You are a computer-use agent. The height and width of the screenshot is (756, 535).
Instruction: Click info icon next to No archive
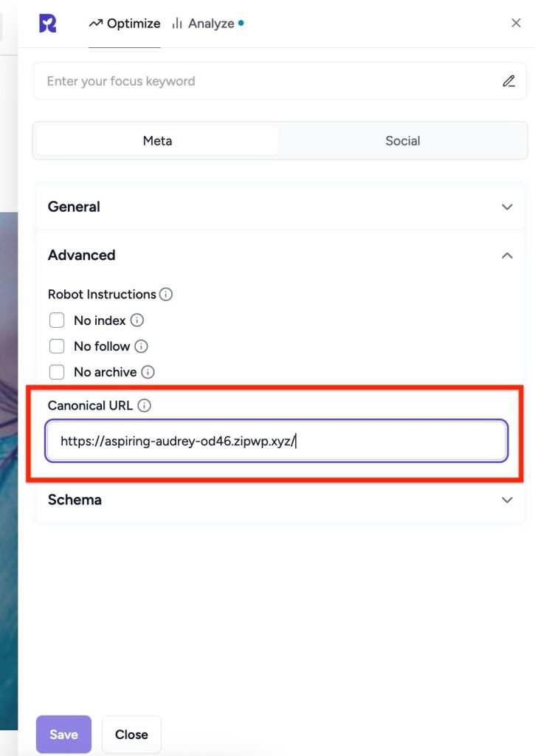(x=148, y=372)
